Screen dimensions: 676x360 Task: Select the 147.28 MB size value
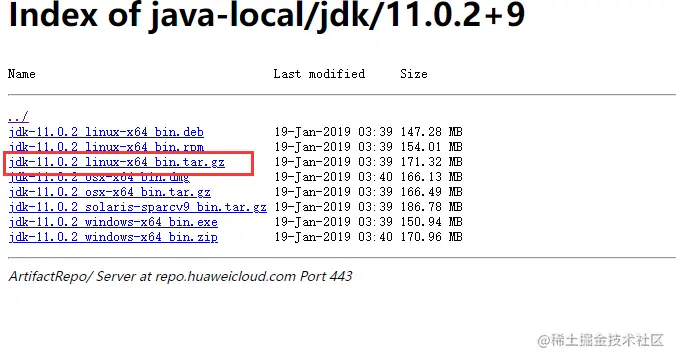tap(431, 131)
